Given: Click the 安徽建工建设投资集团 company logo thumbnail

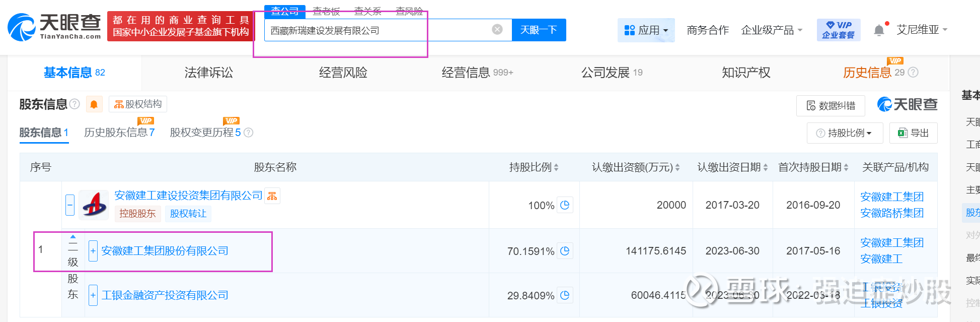Looking at the screenshot, I should pyautogui.click(x=94, y=205).
